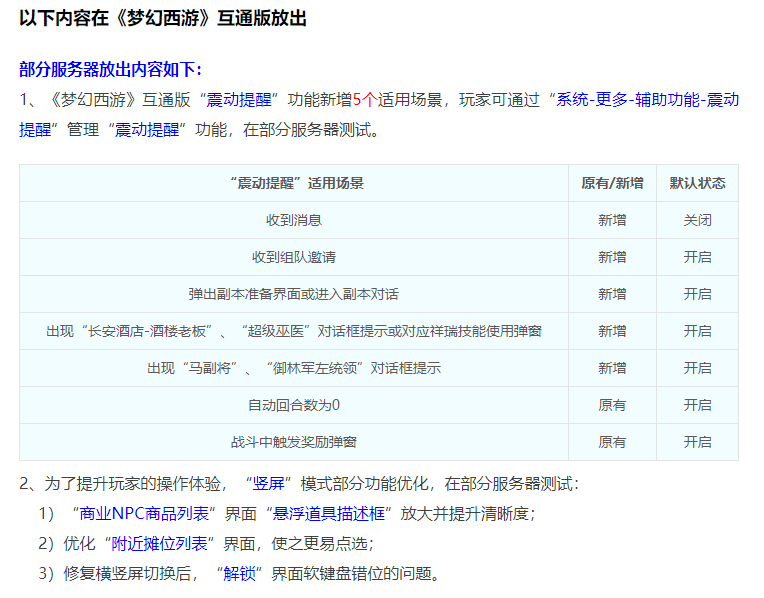Click '开启' in the '长安酒店-酒楼老板' row
This screenshot has height=598, width=764.
[x=697, y=331]
